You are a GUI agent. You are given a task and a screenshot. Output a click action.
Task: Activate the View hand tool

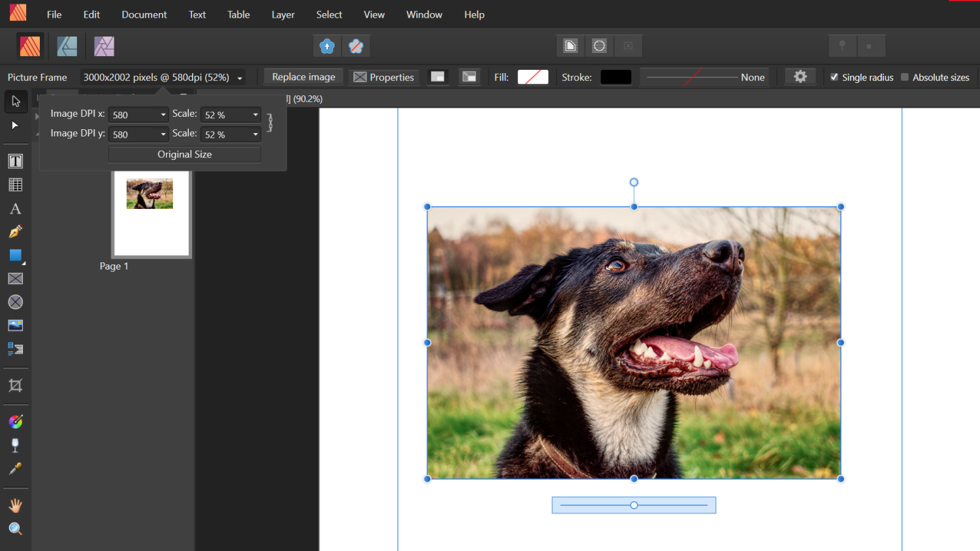click(16, 505)
